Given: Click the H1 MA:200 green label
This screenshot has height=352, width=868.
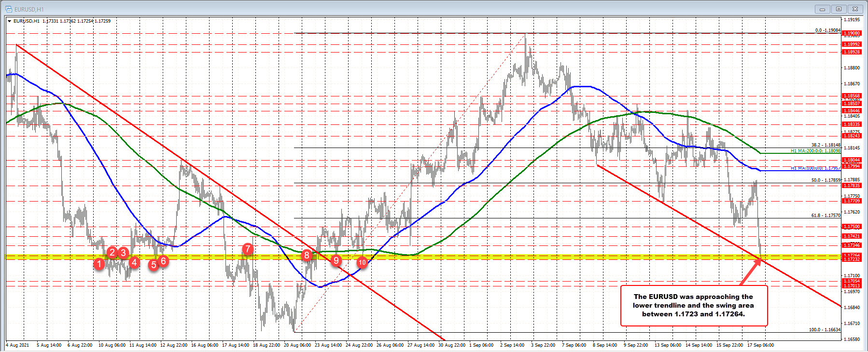Looking at the screenshot, I should [x=815, y=151].
